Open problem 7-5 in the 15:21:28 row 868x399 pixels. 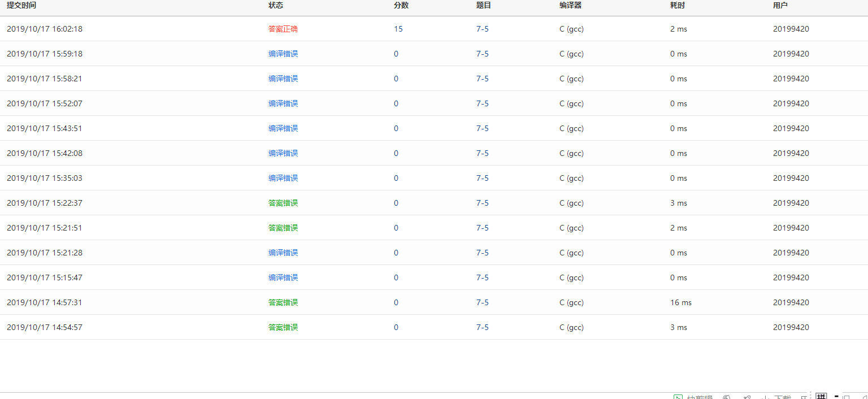pos(483,253)
